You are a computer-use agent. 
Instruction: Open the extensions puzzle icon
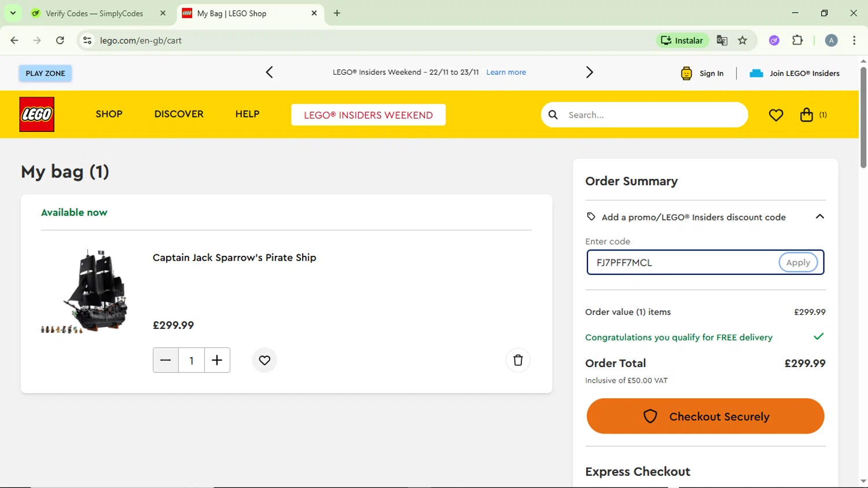point(797,41)
